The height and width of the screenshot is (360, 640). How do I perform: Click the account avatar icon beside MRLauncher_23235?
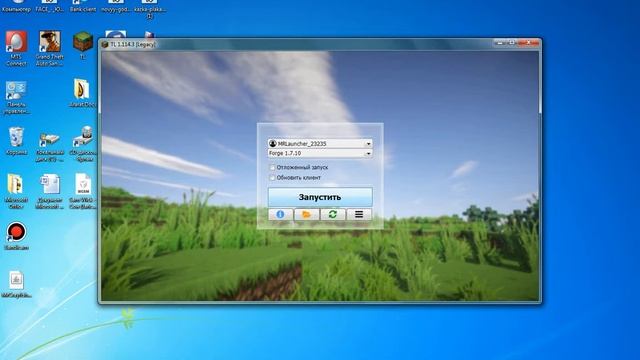tap(273, 144)
